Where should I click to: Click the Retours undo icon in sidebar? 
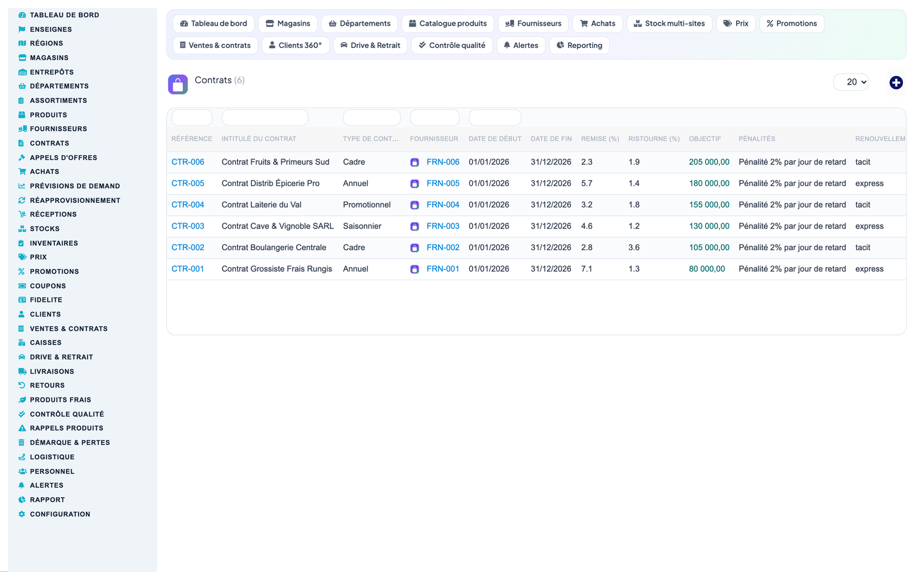tap(22, 385)
